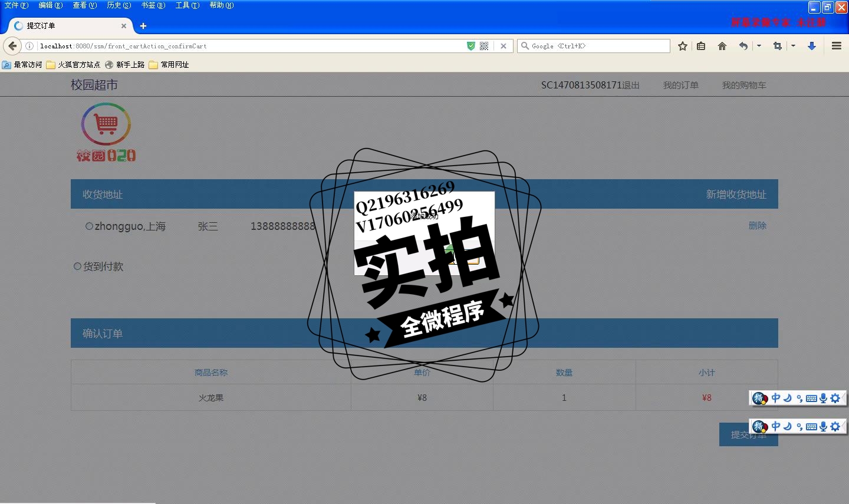Click the quantity cell showing 1

click(564, 398)
